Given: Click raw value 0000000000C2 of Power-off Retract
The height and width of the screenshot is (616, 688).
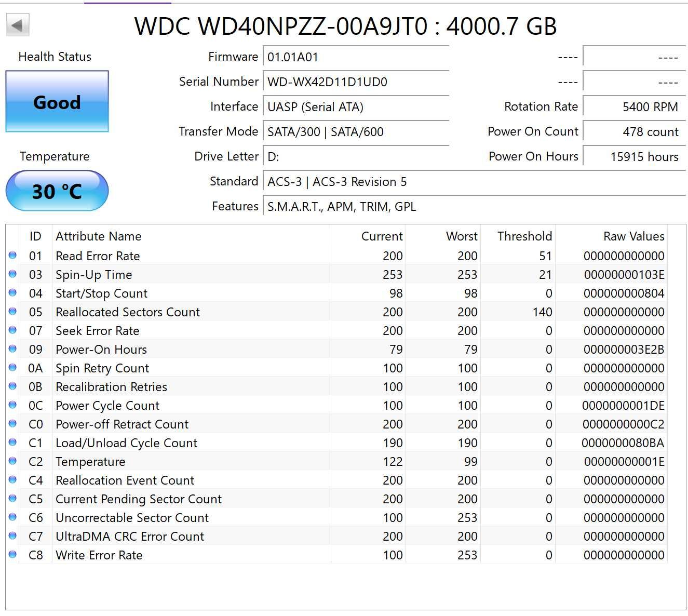Looking at the screenshot, I should coord(623,424).
